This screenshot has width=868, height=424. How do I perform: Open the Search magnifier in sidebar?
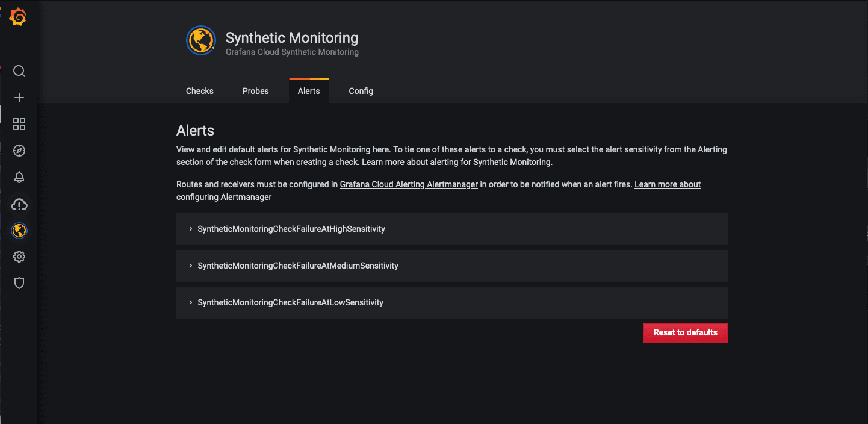[x=19, y=71]
